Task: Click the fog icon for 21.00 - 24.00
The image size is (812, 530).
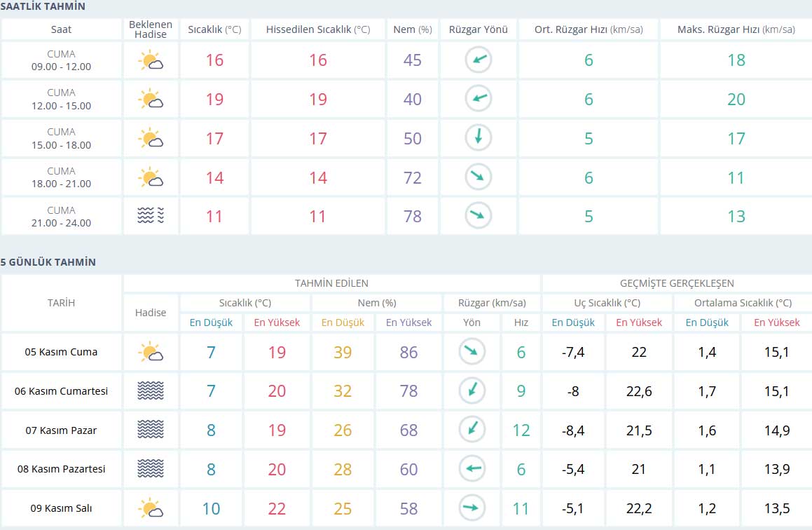Action: tap(151, 216)
